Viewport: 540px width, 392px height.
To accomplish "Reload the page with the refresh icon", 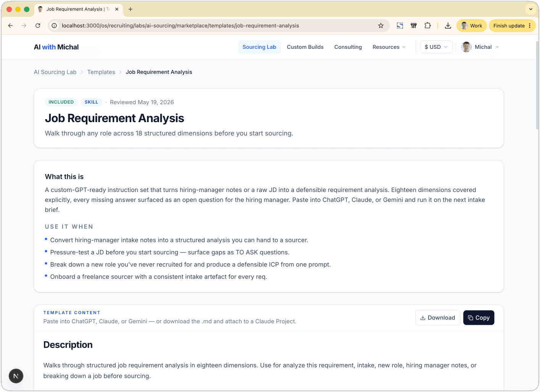I will (38, 26).
